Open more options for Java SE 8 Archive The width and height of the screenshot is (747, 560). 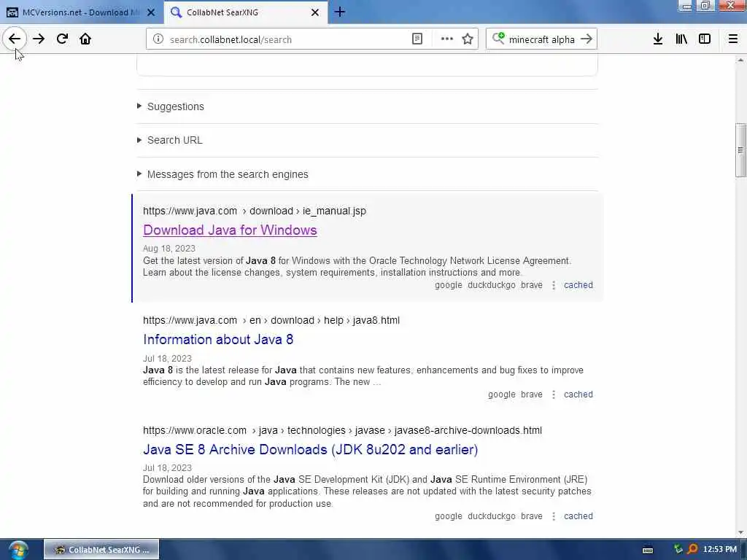click(553, 516)
